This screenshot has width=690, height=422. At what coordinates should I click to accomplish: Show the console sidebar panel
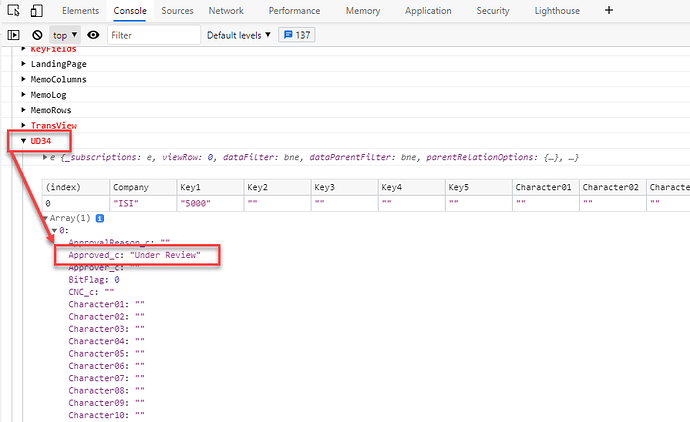[13, 35]
